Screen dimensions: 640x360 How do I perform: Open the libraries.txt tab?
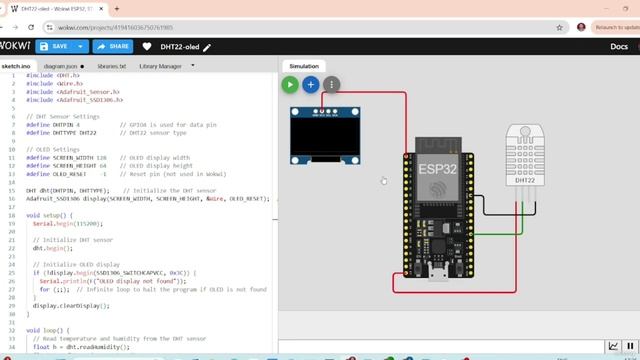click(x=112, y=66)
